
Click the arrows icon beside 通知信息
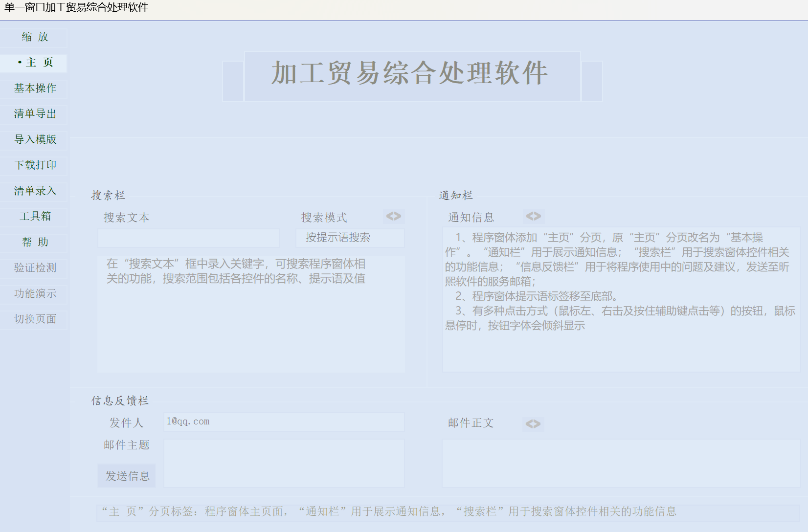point(533,216)
